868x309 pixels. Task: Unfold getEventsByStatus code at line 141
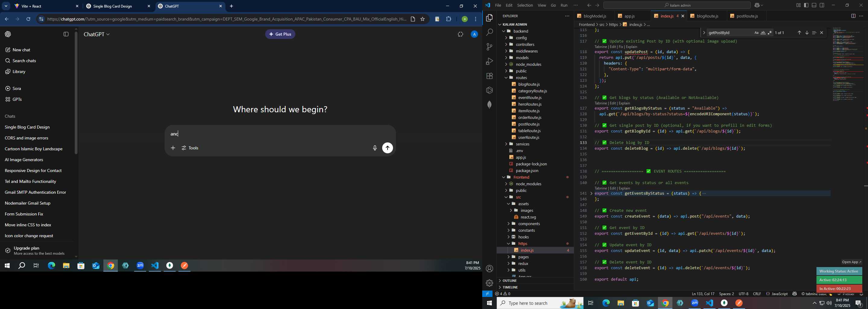591,194
